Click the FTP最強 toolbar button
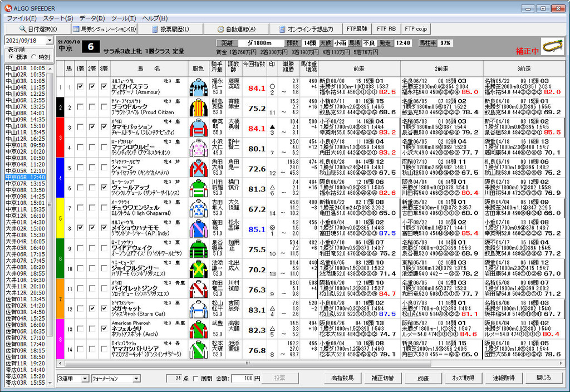The width and height of the screenshot is (570, 392). 357,29
